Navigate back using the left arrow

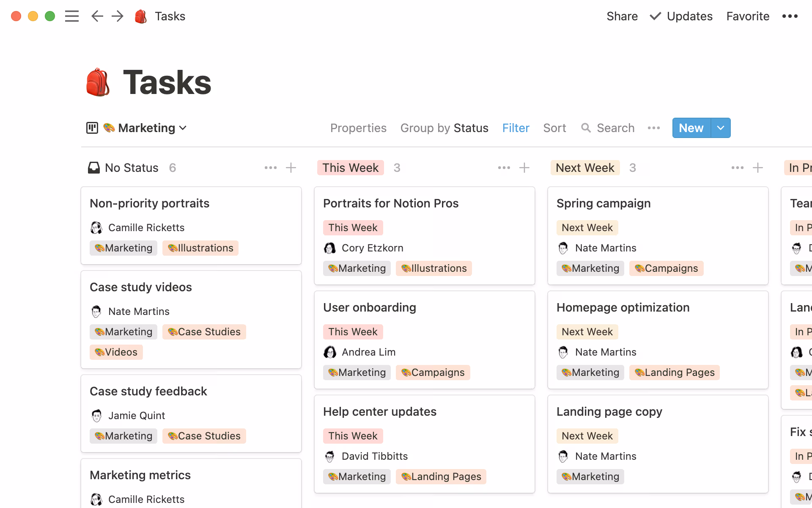pos(97,16)
